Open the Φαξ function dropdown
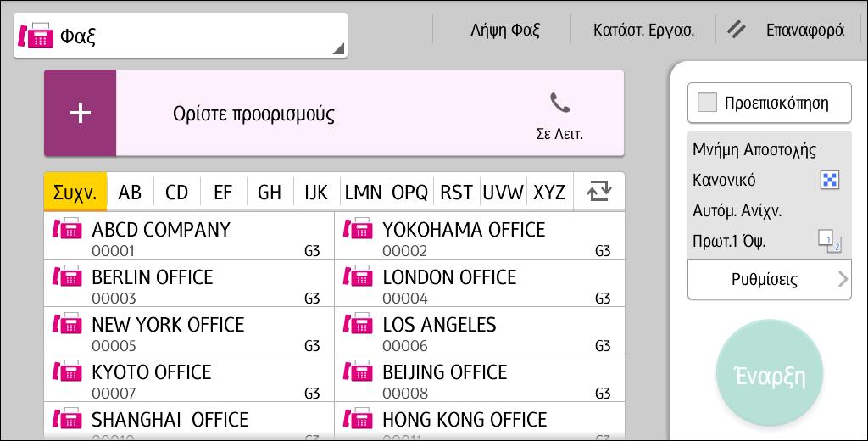Screen dimensions: 868x441 (x=181, y=36)
